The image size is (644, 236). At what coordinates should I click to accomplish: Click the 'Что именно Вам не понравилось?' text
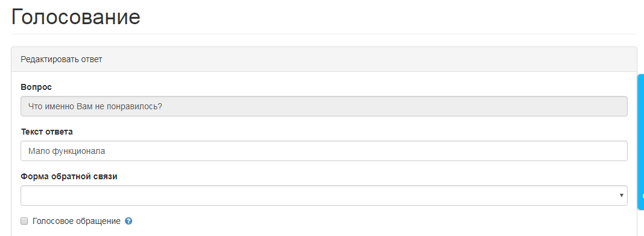(x=95, y=106)
